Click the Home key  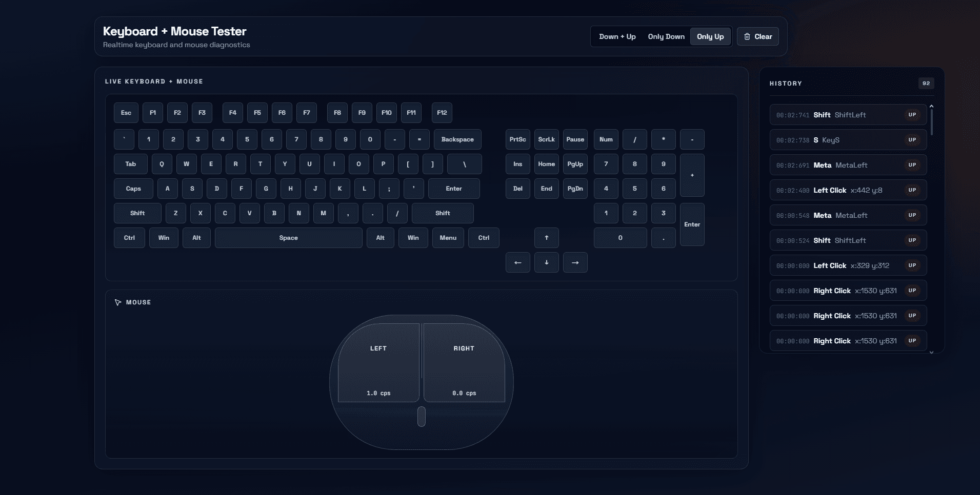[x=547, y=164]
